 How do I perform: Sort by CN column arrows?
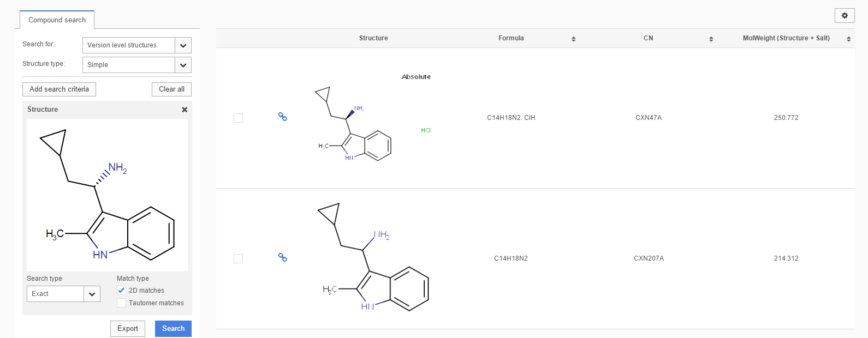coord(711,39)
